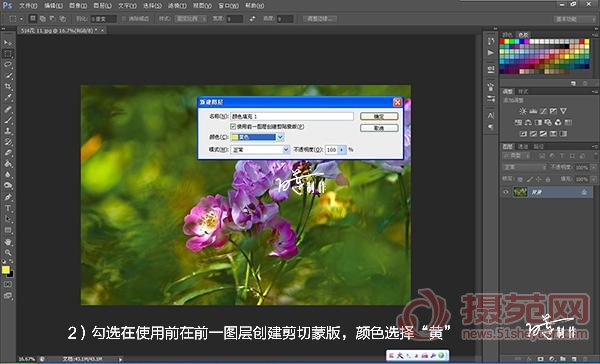Click the layer name field in dialog
The height and width of the screenshot is (364, 600).
tap(292, 116)
